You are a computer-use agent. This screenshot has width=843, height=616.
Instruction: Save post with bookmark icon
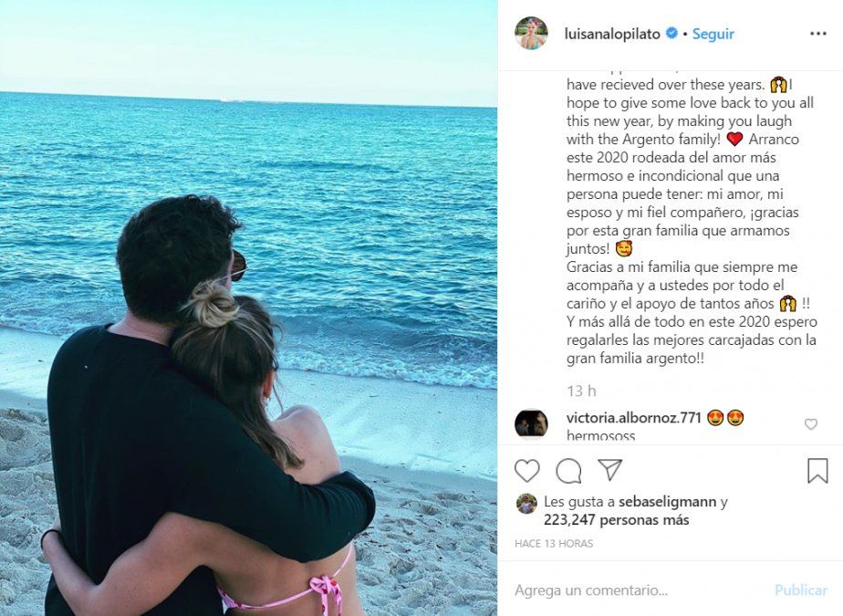tap(817, 471)
